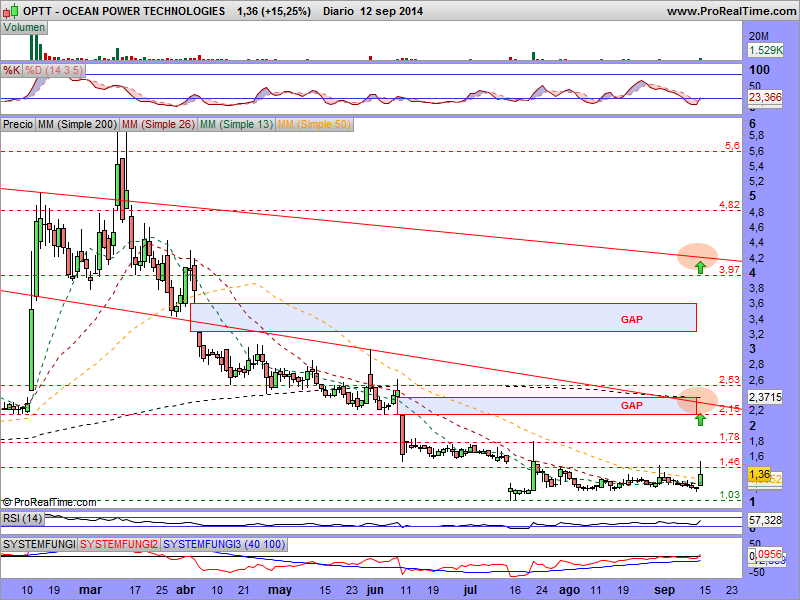Click the red 2,15 level label
The image size is (800, 600).
pyautogui.click(x=730, y=409)
